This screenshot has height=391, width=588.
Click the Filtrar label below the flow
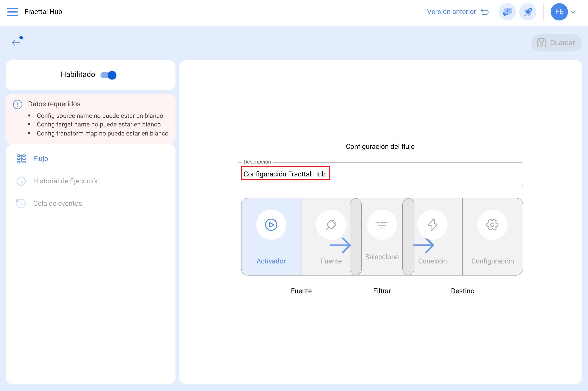coord(382,291)
